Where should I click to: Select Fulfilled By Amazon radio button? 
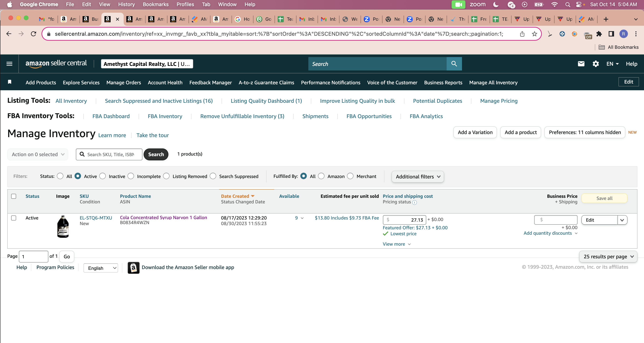tap(321, 176)
